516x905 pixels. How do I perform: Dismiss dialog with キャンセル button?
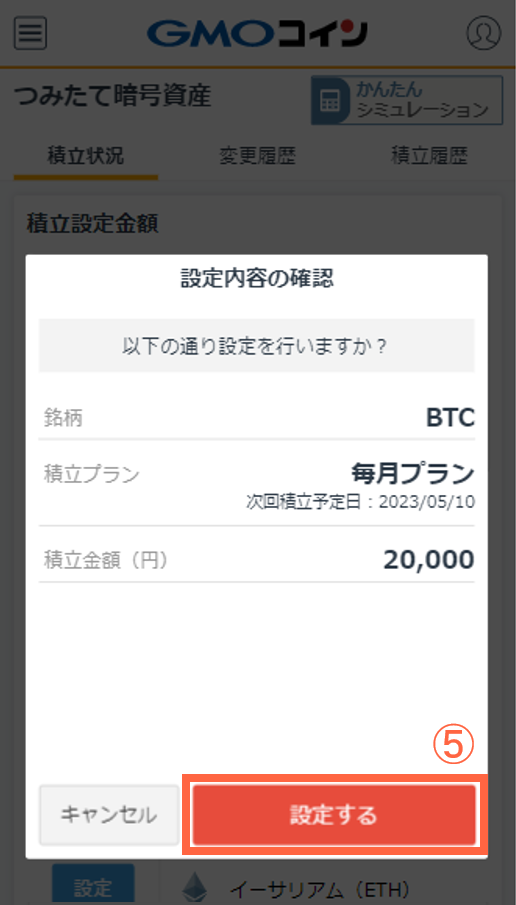click(x=109, y=816)
